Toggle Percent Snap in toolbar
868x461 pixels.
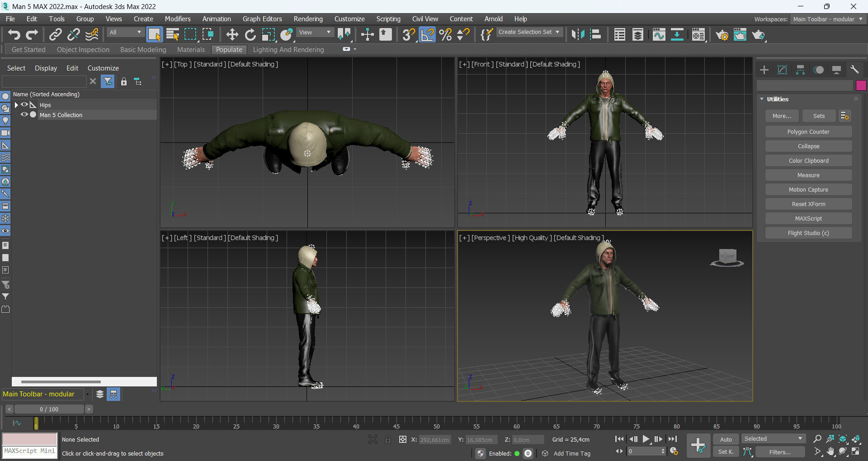click(x=445, y=35)
